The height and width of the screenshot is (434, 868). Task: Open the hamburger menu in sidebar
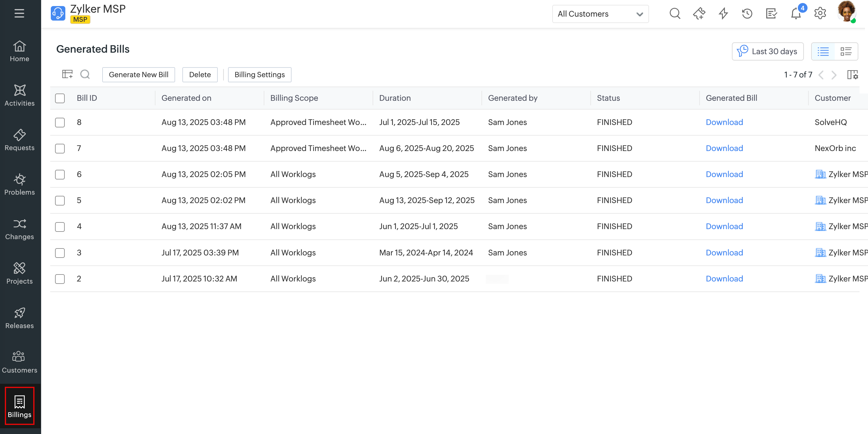(x=19, y=13)
